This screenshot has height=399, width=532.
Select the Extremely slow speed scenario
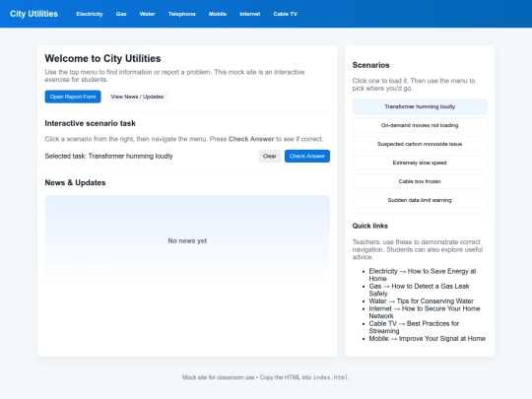click(x=420, y=163)
